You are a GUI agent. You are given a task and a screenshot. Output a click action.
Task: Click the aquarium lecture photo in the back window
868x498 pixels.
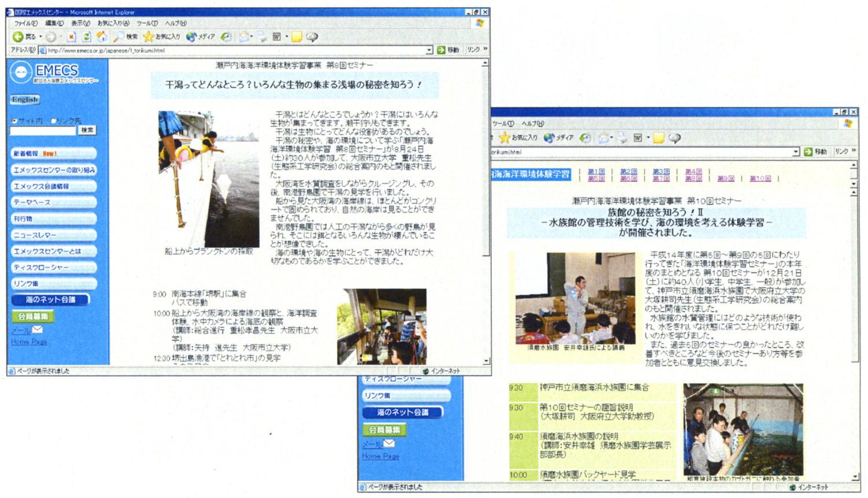pos(576,298)
